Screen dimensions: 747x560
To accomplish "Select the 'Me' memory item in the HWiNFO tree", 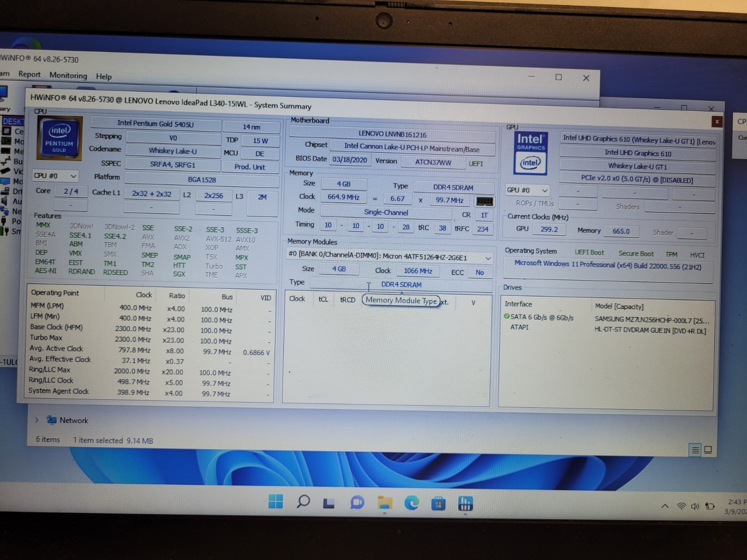I will pyautogui.click(x=13, y=151).
